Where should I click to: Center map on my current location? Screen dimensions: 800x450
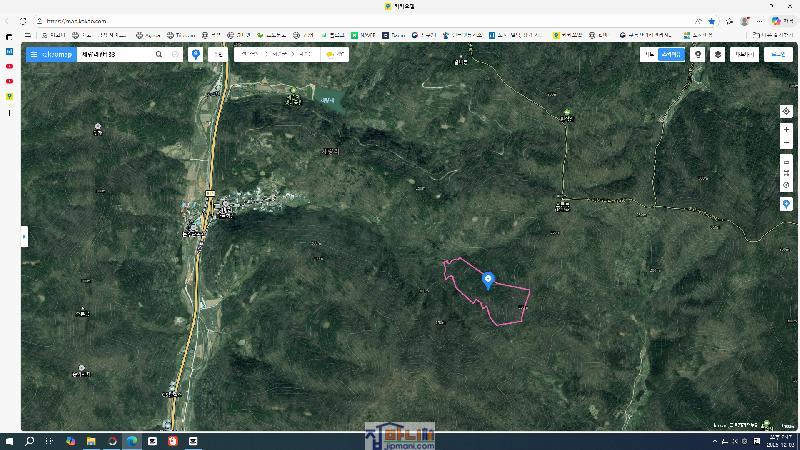click(x=787, y=112)
